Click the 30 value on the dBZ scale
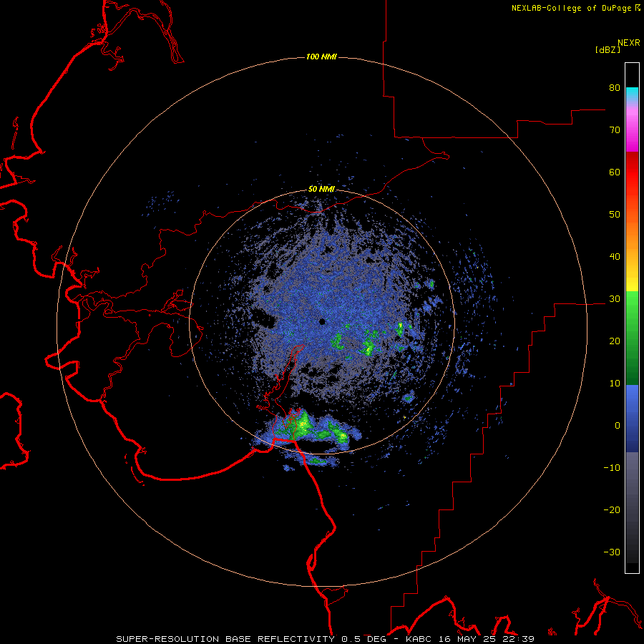The width and height of the screenshot is (644, 644). point(615,299)
